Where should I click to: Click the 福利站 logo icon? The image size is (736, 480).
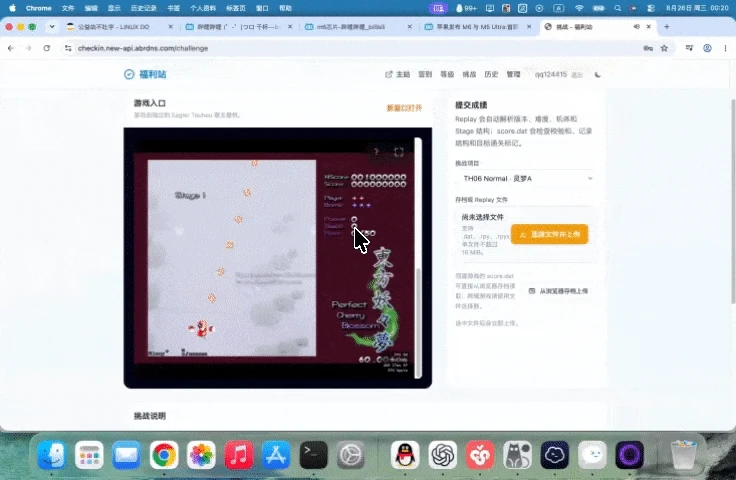[x=129, y=74]
